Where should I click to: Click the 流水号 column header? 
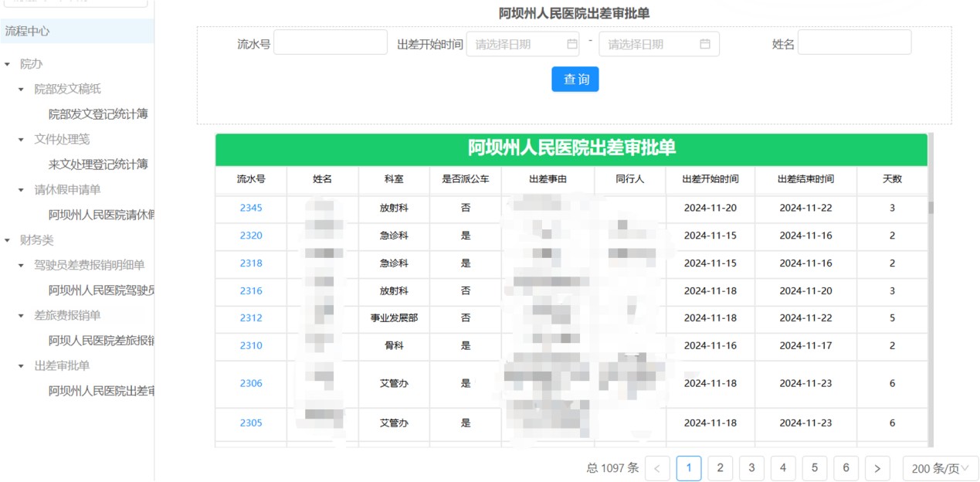(251, 179)
